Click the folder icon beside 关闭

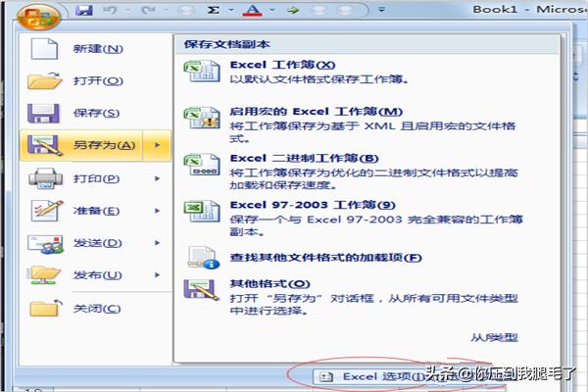[46, 309]
